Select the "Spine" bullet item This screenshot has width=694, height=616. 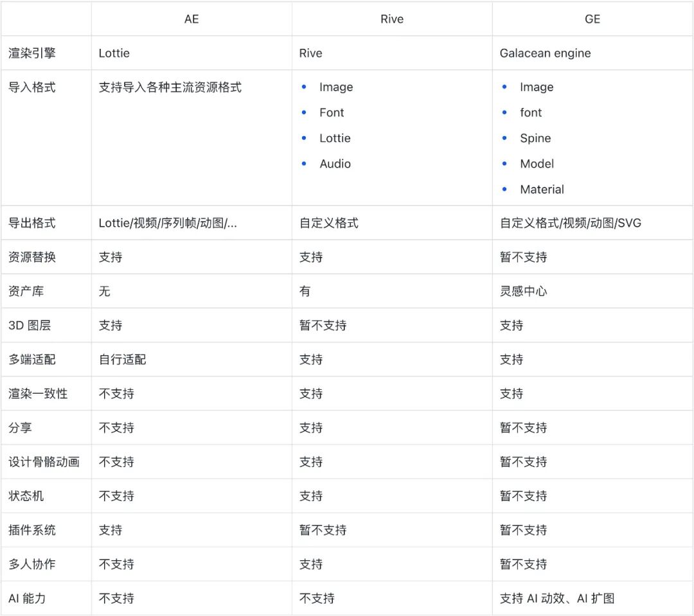coord(535,138)
